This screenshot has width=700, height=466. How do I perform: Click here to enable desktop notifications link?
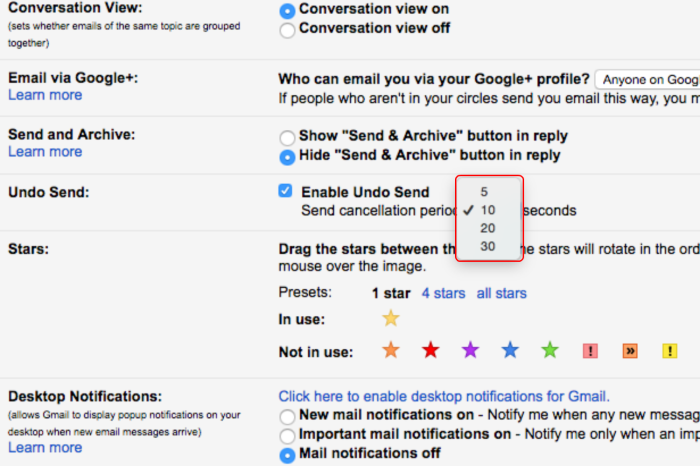coord(444,396)
